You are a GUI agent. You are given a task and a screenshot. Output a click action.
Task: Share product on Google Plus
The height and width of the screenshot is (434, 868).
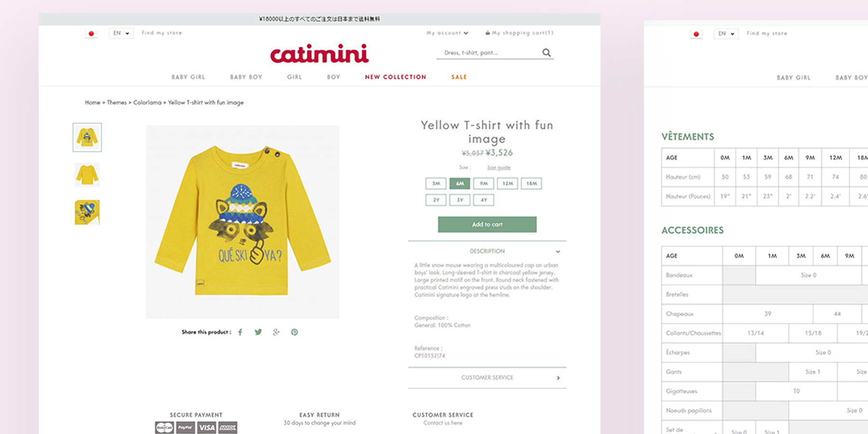coord(276,332)
